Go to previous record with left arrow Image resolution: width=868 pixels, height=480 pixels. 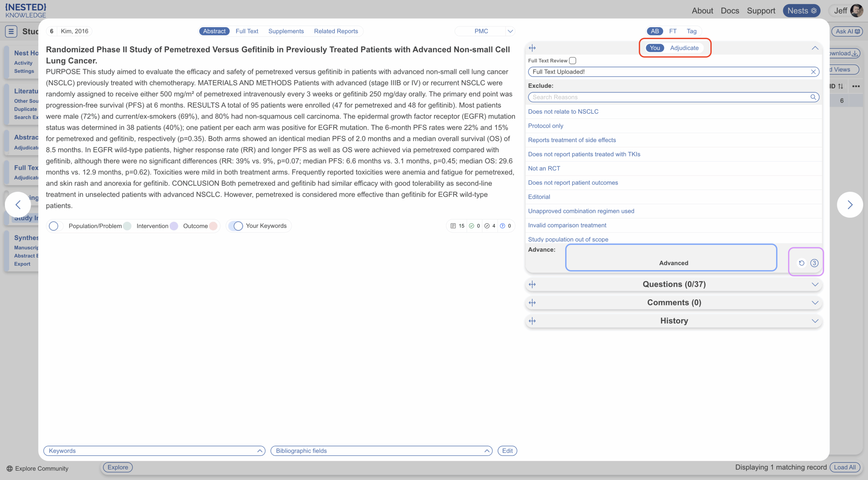point(18,205)
